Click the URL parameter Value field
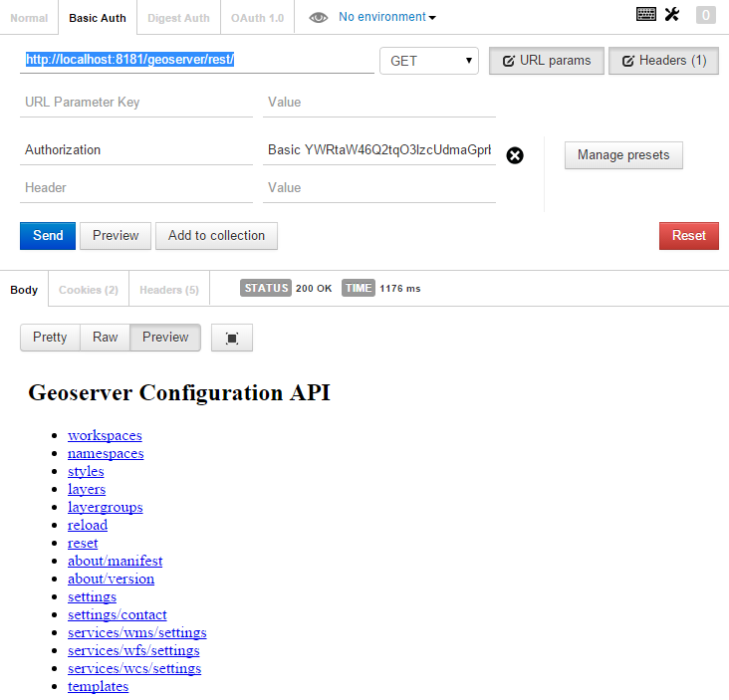The width and height of the screenshot is (729, 700). click(x=379, y=103)
